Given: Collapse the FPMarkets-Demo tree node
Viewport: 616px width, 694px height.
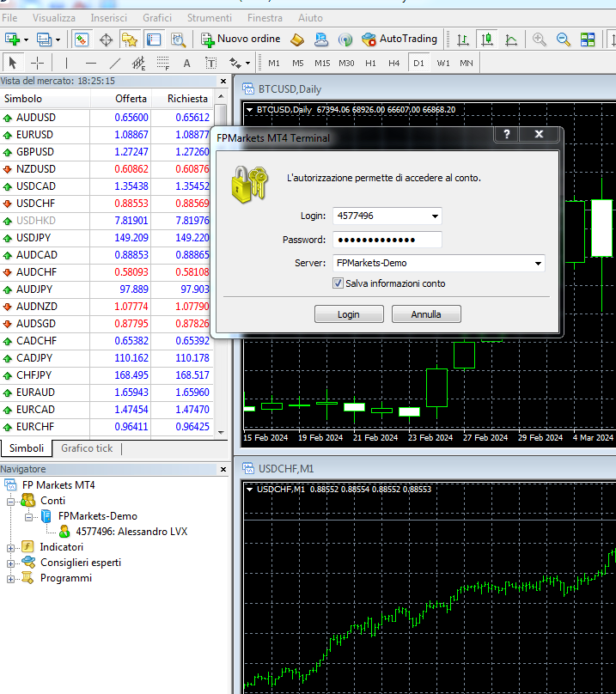Looking at the screenshot, I should coord(29,517).
